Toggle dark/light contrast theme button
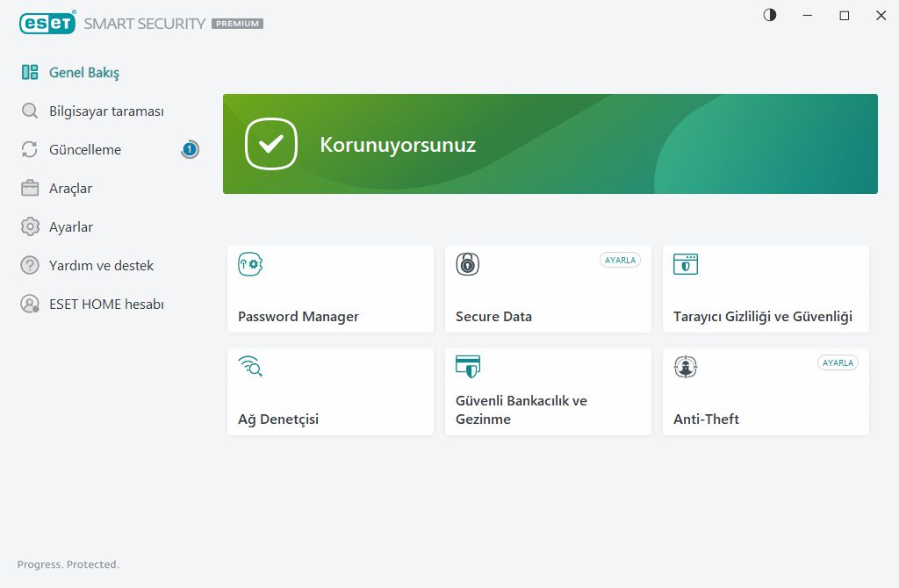The width and height of the screenshot is (899, 588). (x=770, y=15)
